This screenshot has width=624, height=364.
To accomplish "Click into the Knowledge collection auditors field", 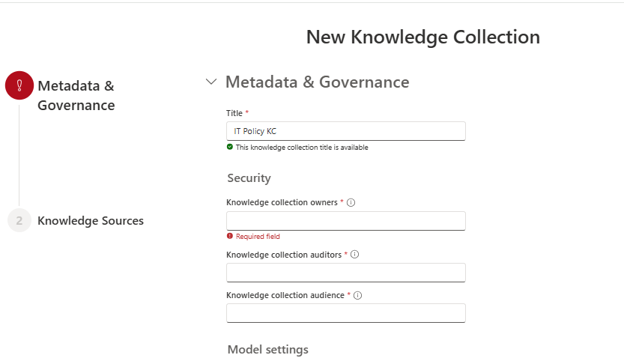I will click(346, 273).
